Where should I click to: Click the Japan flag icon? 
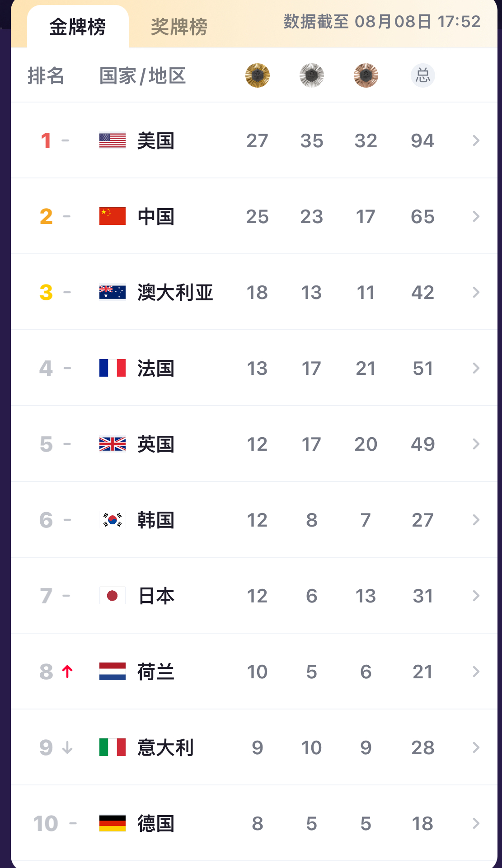pyautogui.click(x=113, y=596)
